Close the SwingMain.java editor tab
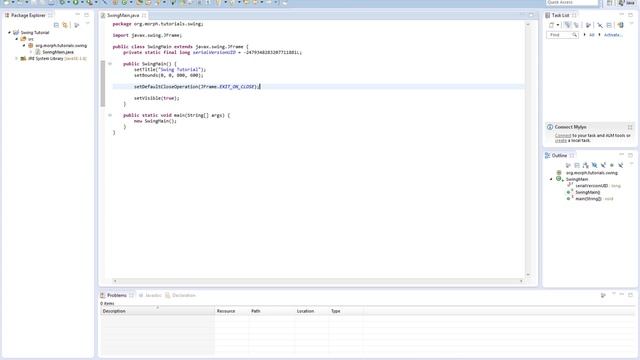 [144, 15]
